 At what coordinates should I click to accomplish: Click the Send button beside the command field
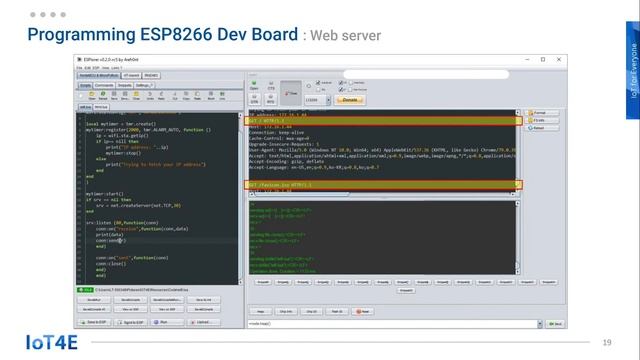click(x=556, y=324)
